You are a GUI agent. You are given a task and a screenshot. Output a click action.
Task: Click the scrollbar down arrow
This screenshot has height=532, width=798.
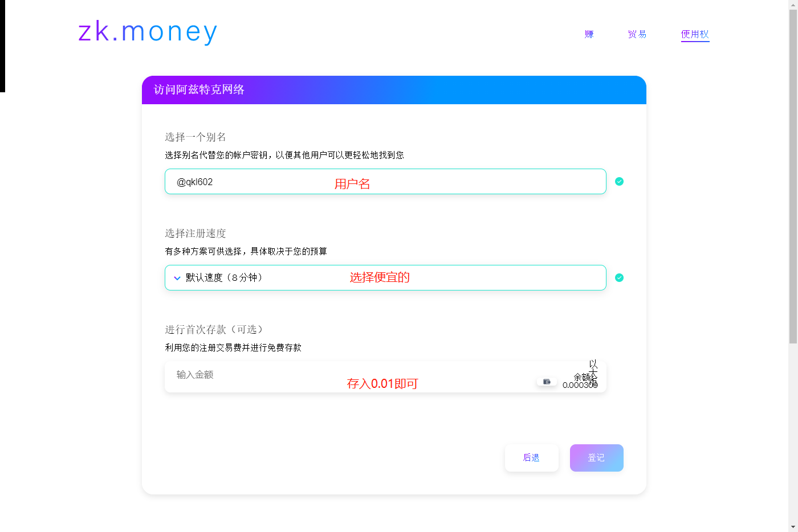pos(793,527)
